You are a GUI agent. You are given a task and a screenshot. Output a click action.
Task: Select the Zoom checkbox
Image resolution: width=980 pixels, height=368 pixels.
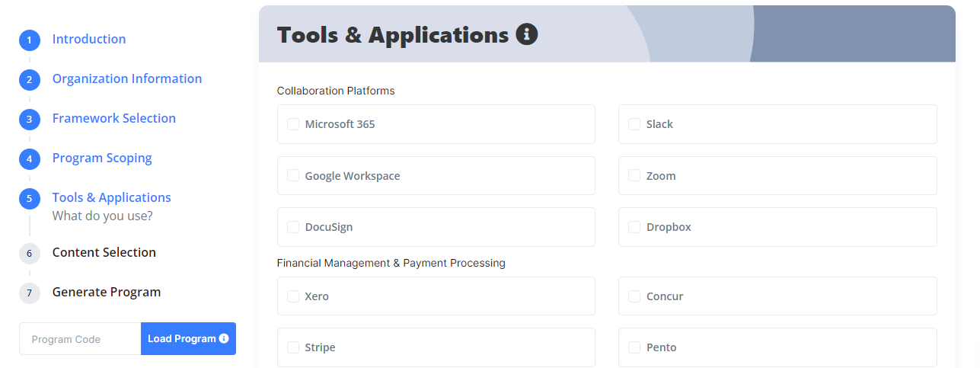634,176
